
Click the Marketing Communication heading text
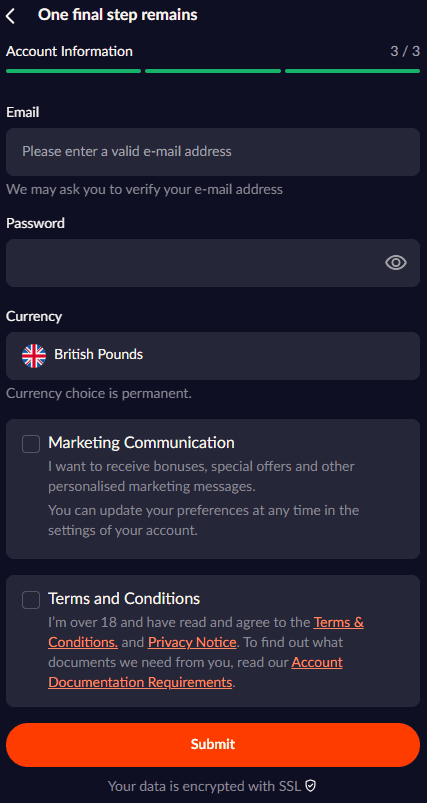(x=141, y=442)
